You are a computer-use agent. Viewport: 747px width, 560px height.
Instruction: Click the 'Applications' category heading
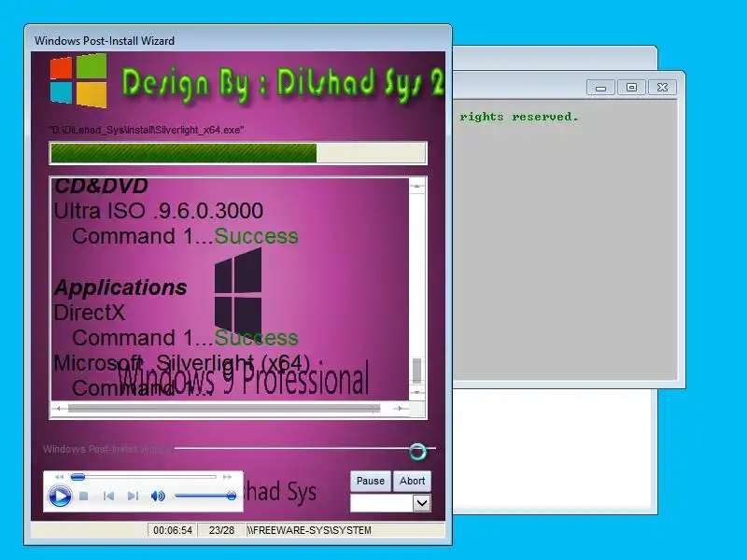(x=120, y=287)
